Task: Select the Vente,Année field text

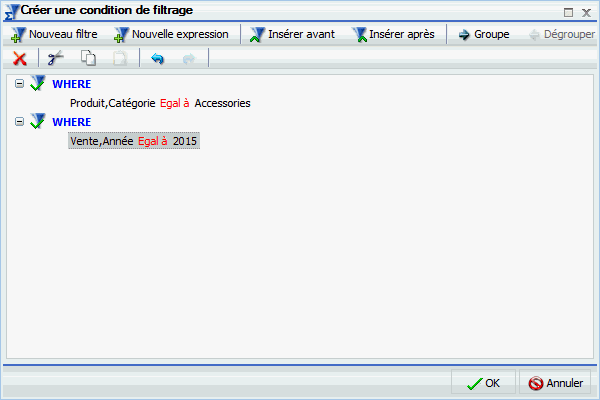Action: point(101,141)
